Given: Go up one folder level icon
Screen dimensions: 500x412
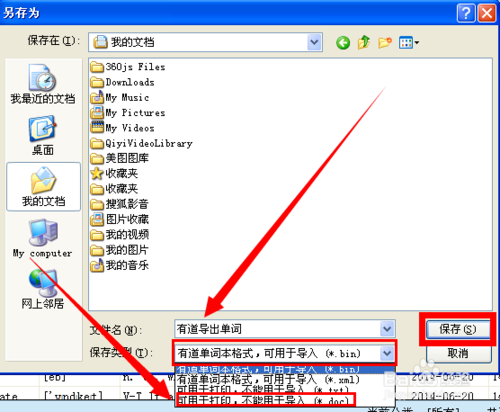Looking at the screenshot, I should (364, 42).
